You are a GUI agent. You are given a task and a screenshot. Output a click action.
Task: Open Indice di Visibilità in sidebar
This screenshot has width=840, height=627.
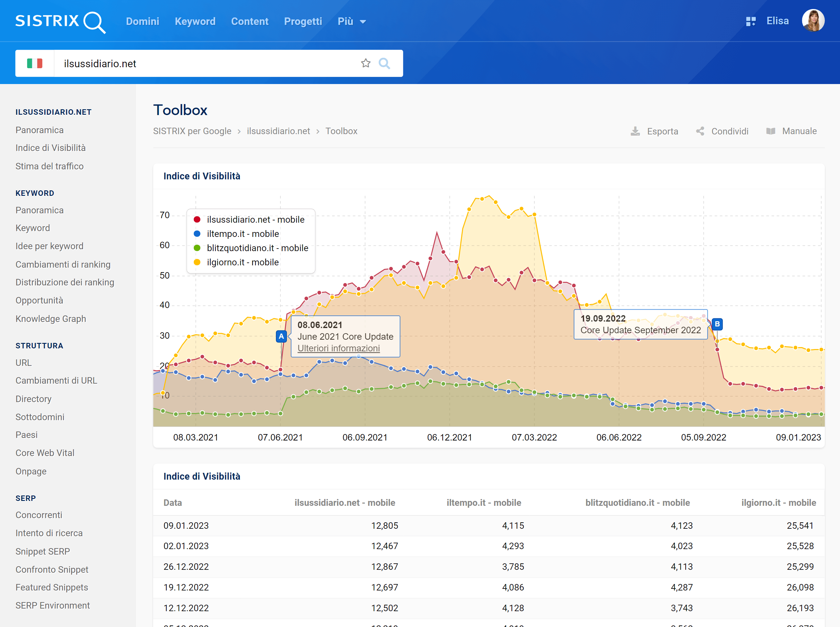50,148
